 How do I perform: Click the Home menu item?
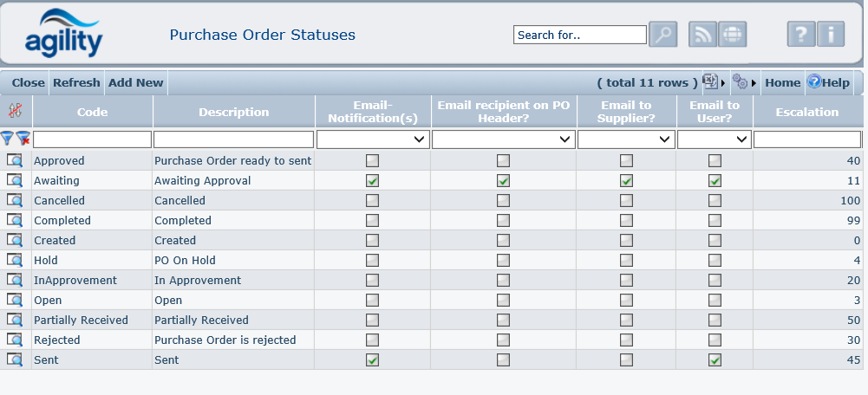(782, 83)
